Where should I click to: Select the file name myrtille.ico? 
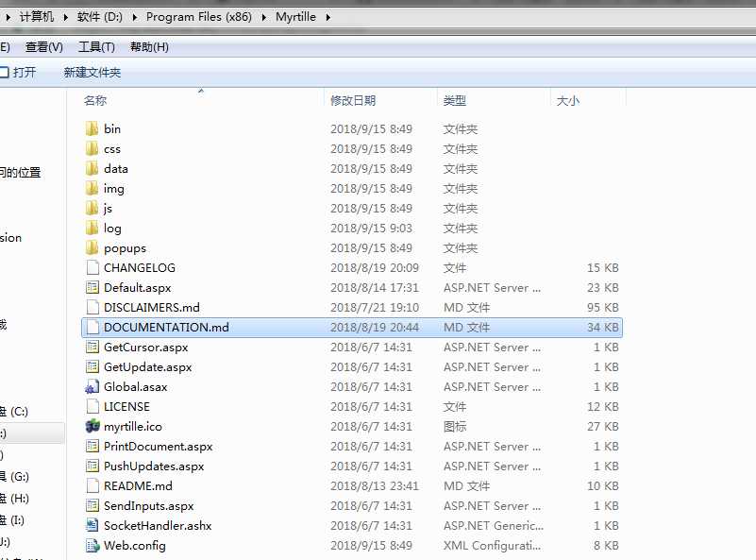[133, 427]
